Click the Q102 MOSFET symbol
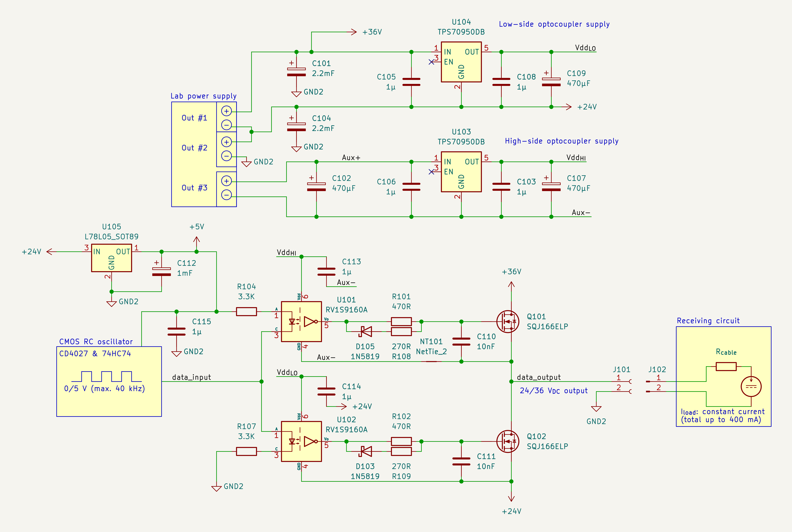The image size is (792, 532). (508, 441)
